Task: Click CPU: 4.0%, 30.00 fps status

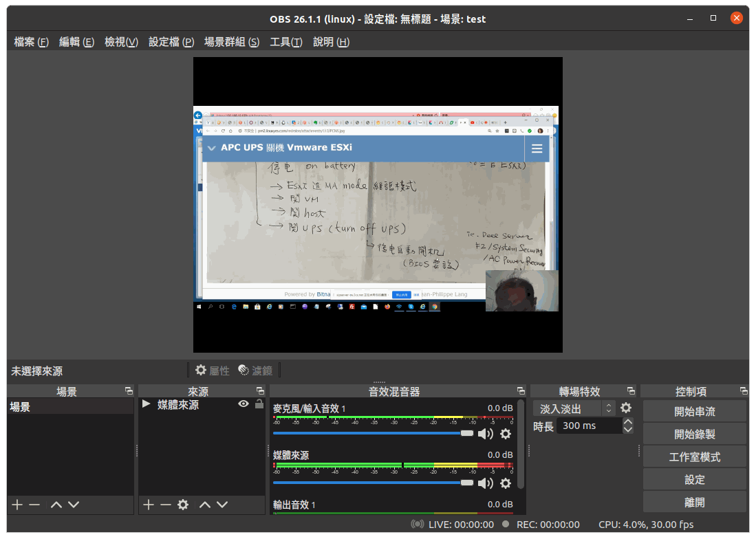Action: (x=646, y=525)
